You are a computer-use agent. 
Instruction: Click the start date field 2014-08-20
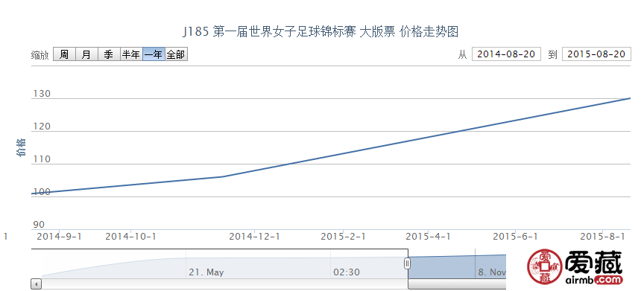tap(506, 54)
